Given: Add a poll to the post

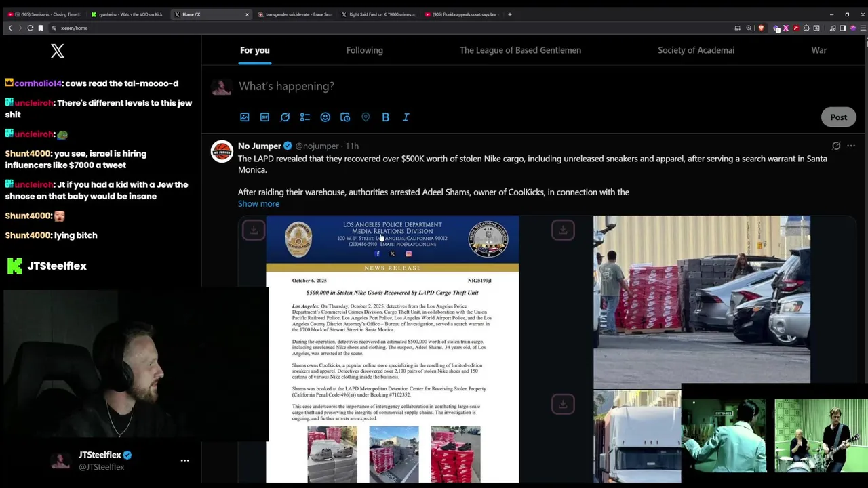Looking at the screenshot, I should tap(305, 117).
